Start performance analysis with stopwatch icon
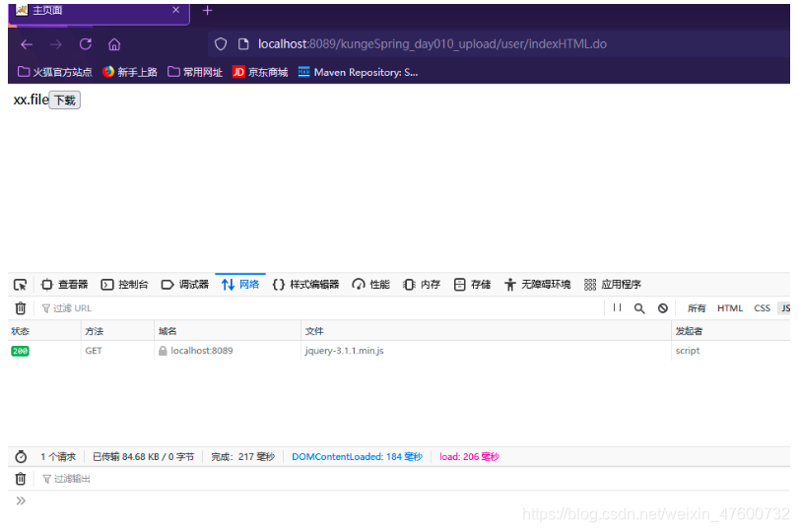799x532 pixels. pyautogui.click(x=21, y=456)
